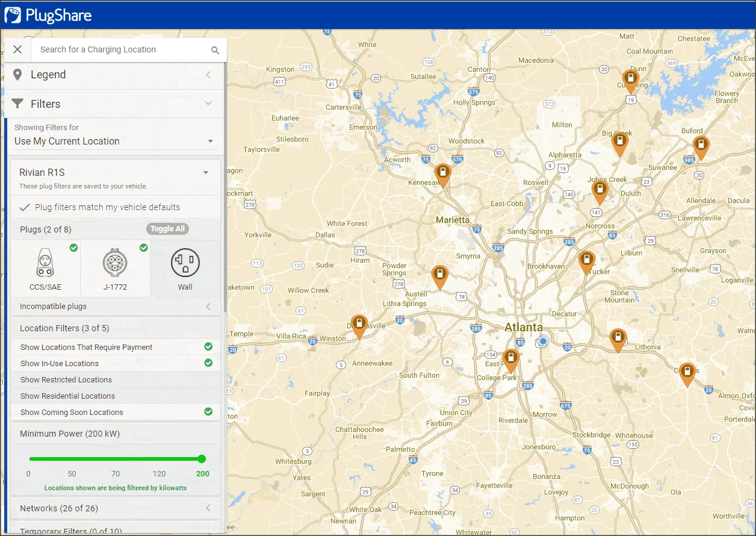The width and height of the screenshot is (756, 536).
Task: Click the charger pin near Lithonia
Action: [x=618, y=340]
